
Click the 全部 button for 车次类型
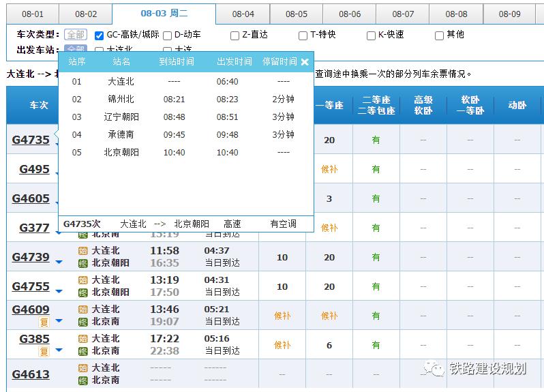tap(76, 35)
